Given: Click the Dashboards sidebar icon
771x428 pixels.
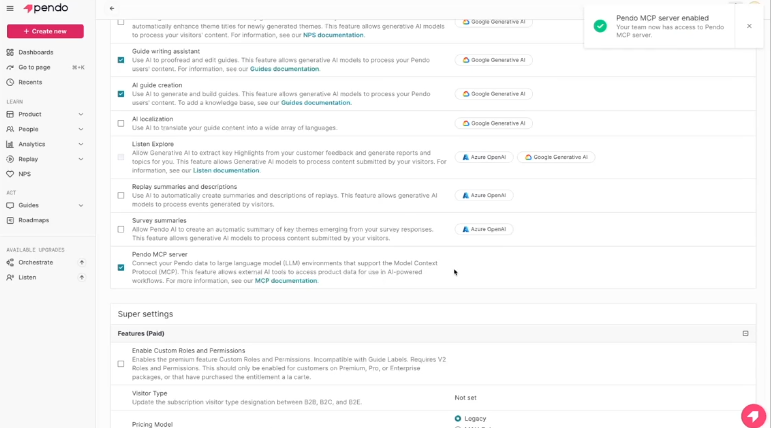Looking at the screenshot, I should 10,52.
